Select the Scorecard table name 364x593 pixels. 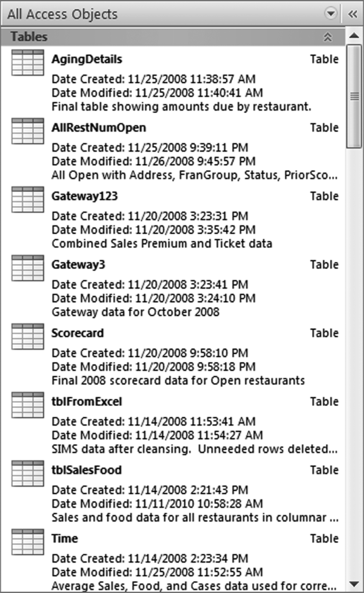pos(78,333)
